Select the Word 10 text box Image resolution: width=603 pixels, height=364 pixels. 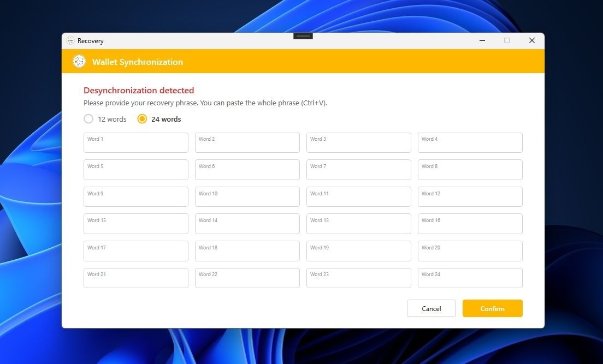(x=247, y=197)
